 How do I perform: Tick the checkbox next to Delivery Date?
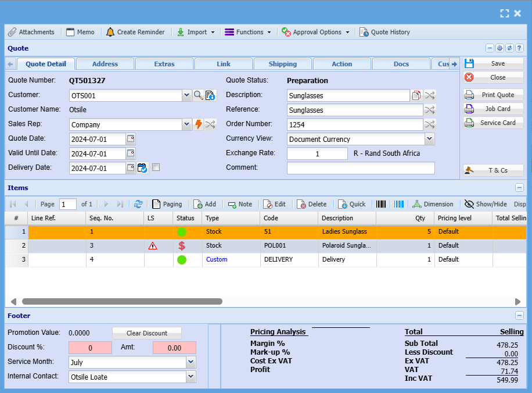point(156,168)
